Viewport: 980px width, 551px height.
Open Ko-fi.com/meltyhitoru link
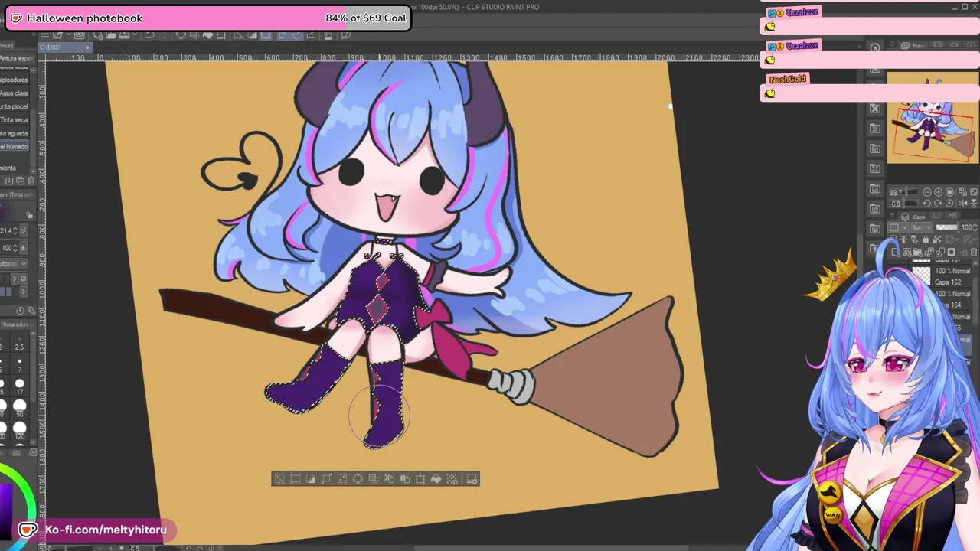click(x=105, y=530)
